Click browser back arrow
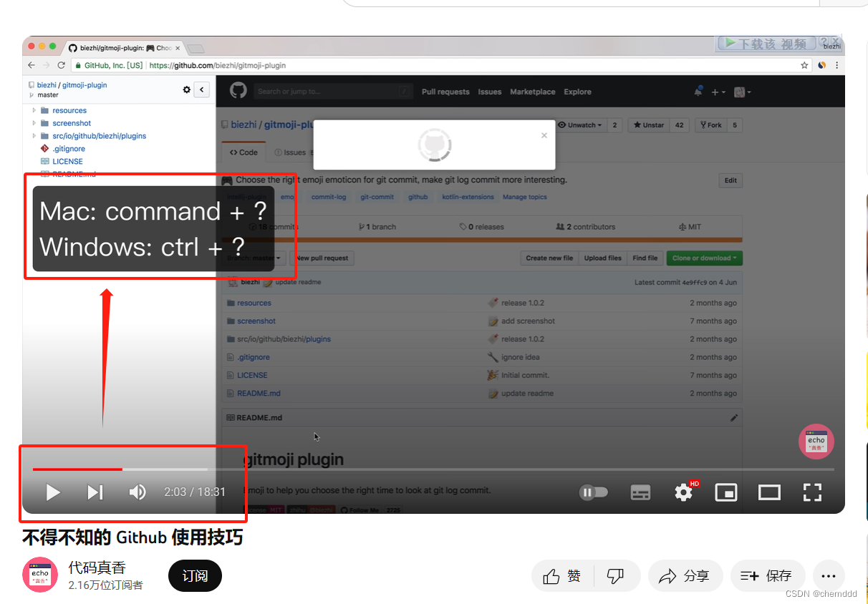This screenshot has width=868, height=604. pos(32,65)
